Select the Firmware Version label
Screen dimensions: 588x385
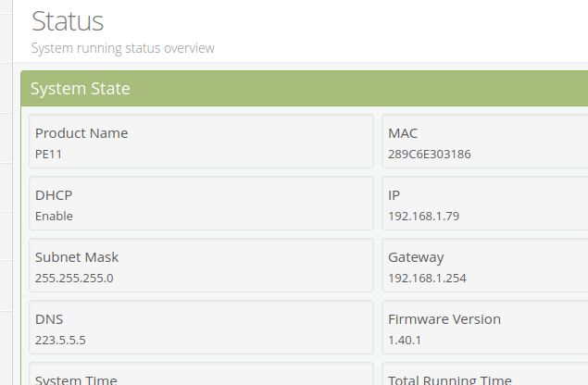point(444,319)
